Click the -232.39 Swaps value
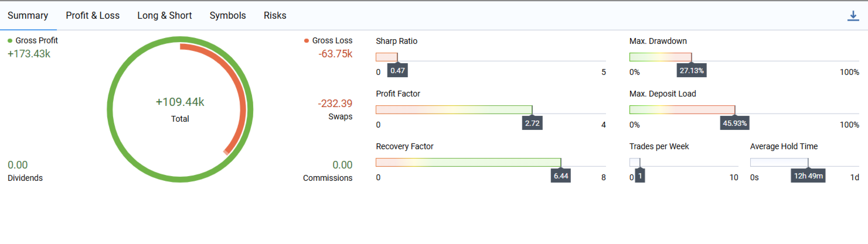Image resolution: width=868 pixels, height=244 pixels. (x=335, y=104)
